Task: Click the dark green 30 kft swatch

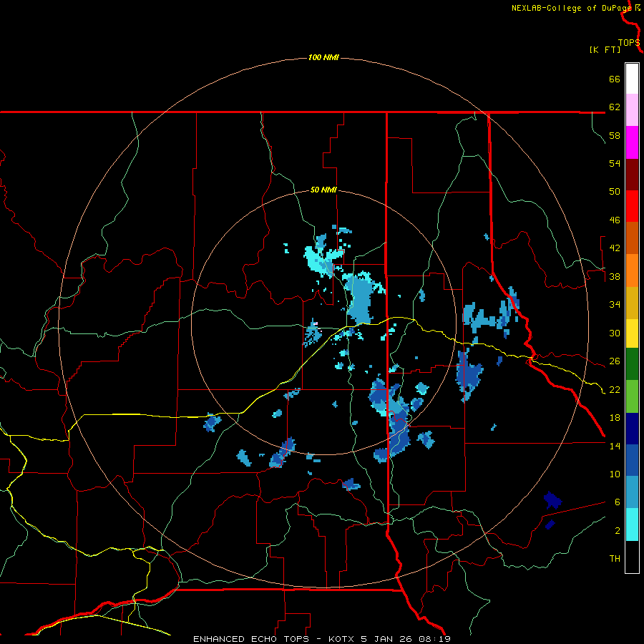Action: [632, 364]
